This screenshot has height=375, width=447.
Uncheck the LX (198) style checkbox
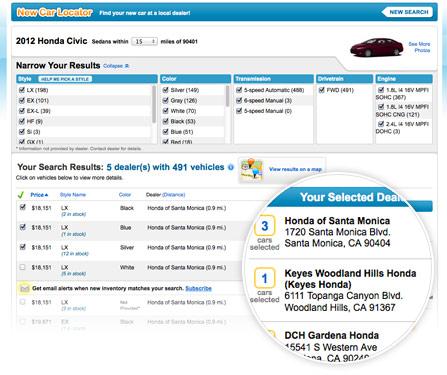[22, 90]
